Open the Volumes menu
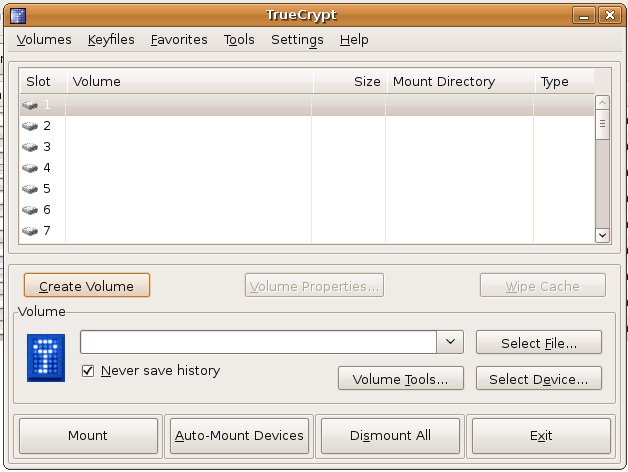The width and height of the screenshot is (628, 472). point(44,40)
